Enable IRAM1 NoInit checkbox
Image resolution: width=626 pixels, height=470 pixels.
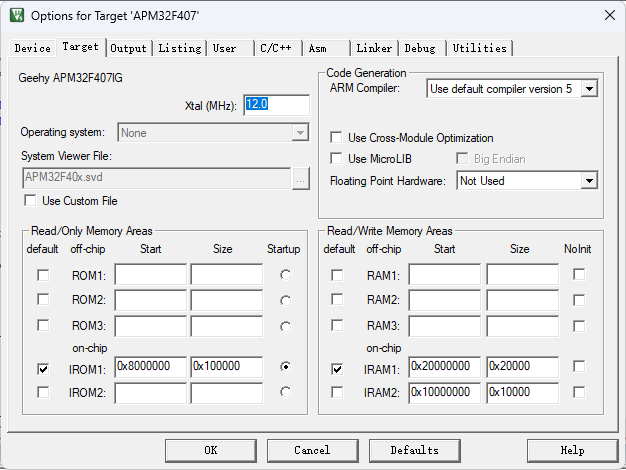579,366
